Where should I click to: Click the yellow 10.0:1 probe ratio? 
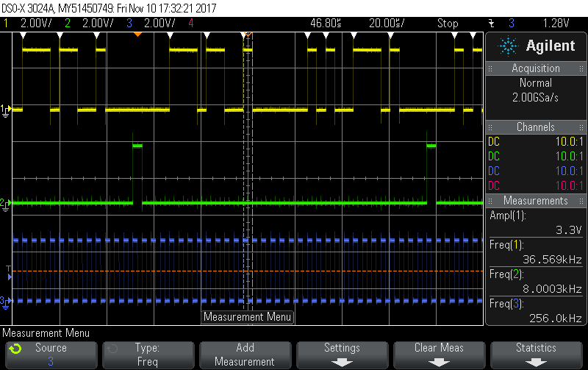pyautogui.click(x=570, y=142)
